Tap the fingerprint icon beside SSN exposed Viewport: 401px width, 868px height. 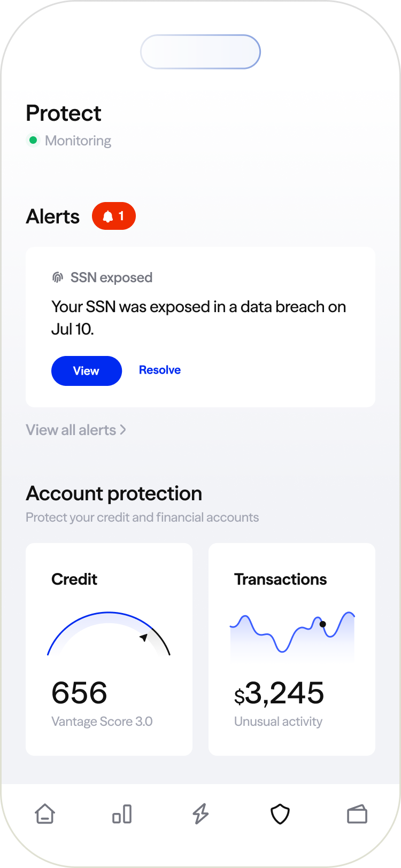pos(57,277)
